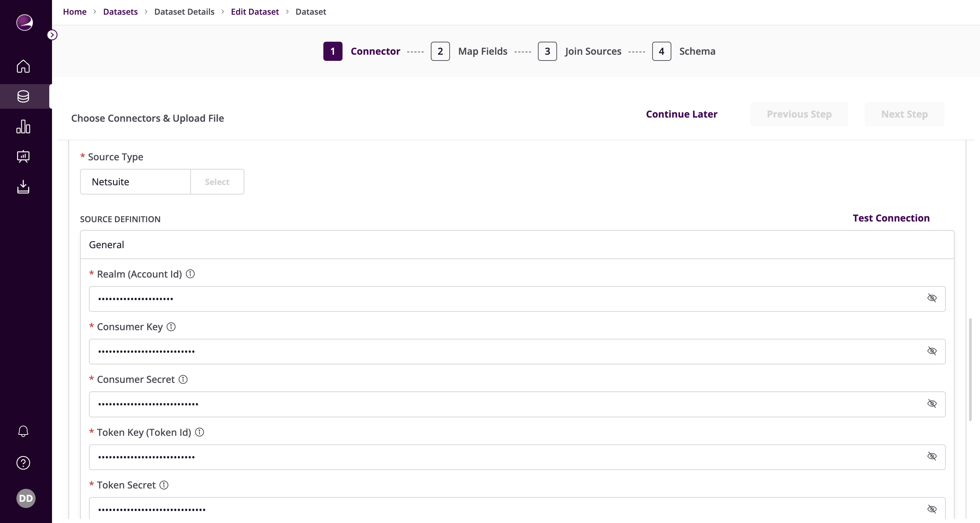
Task: Reveal the Consumer Secret value
Action: (932, 404)
